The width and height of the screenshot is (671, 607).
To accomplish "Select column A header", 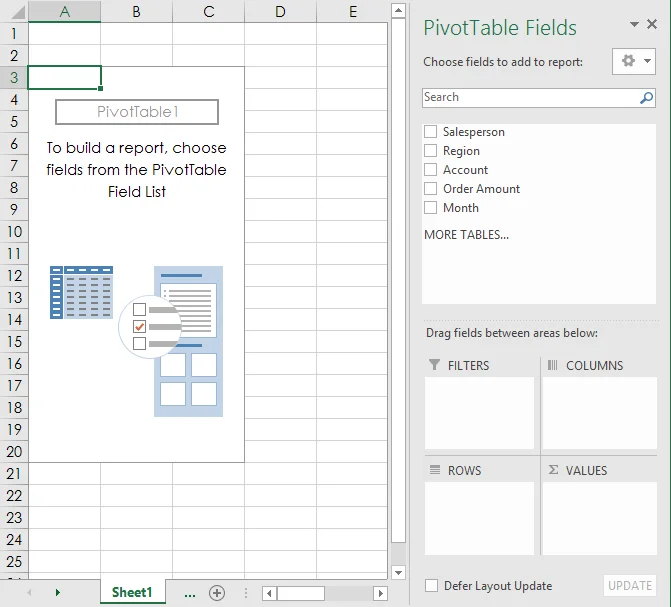I will click(65, 12).
